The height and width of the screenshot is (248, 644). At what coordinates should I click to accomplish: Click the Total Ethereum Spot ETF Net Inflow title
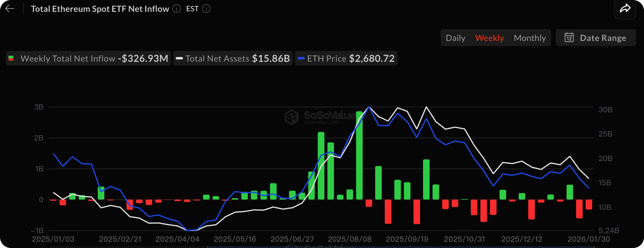click(x=100, y=9)
